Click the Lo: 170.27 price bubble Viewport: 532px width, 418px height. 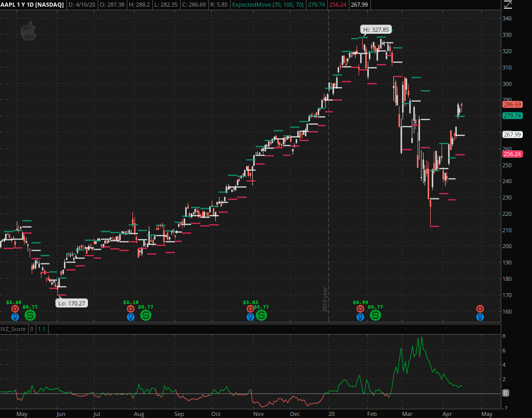(72, 303)
